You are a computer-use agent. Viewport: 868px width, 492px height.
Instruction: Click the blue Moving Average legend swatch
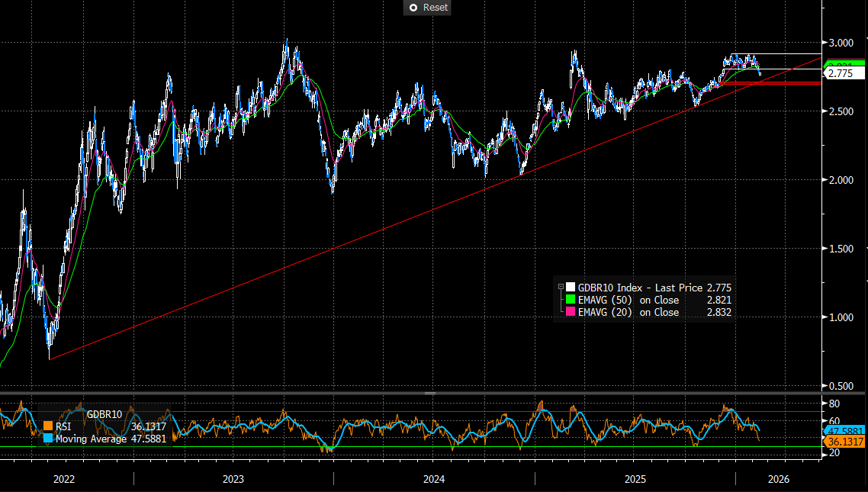coord(47,439)
